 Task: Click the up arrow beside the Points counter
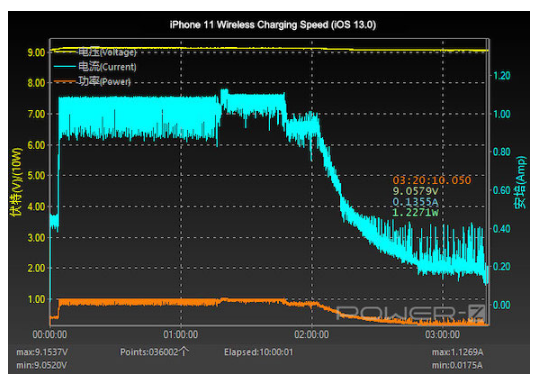(x=184, y=352)
